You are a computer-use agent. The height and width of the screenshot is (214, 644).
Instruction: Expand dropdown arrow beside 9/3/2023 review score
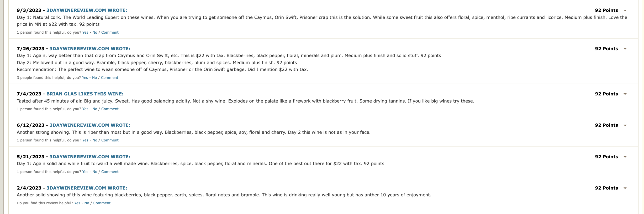pos(625,11)
